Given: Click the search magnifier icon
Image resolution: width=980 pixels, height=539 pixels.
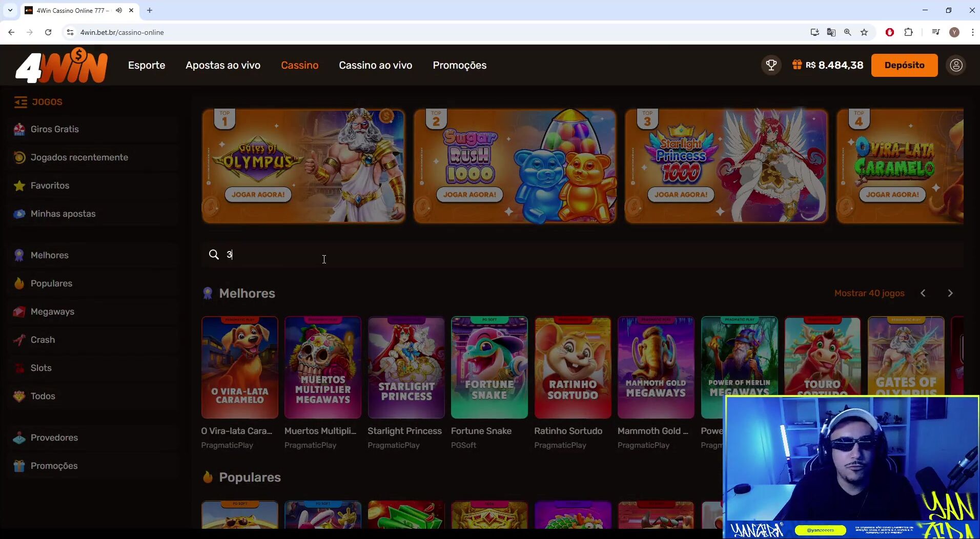Looking at the screenshot, I should coord(214,255).
